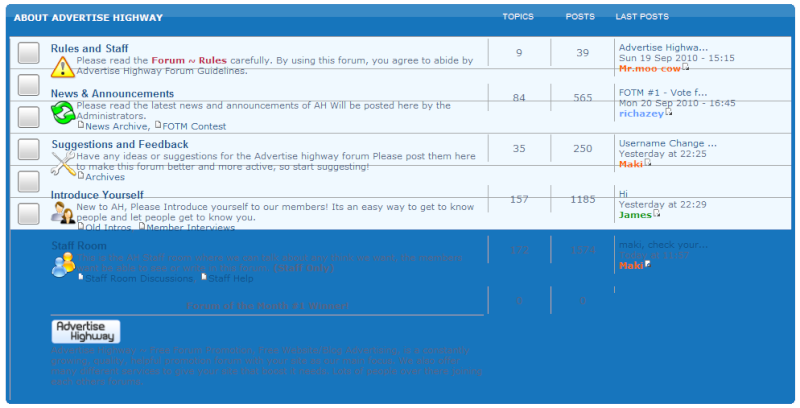The height and width of the screenshot is (408, 800).
Task: Open the Archives subforum link
Action: click(105, 177)
